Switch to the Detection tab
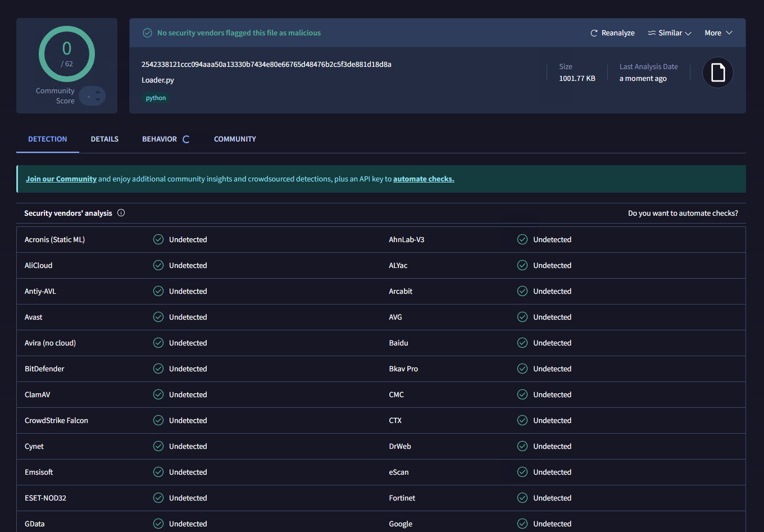 point(48,139)
